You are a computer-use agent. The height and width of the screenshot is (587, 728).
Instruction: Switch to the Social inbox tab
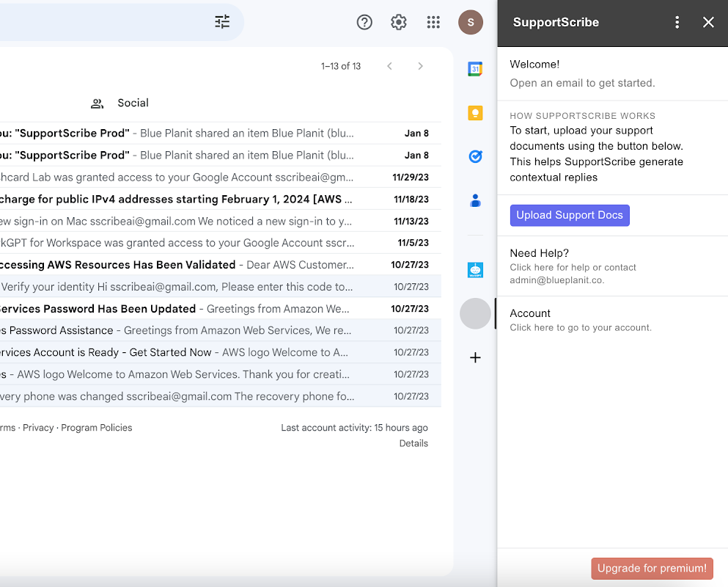tap(120, 103)
